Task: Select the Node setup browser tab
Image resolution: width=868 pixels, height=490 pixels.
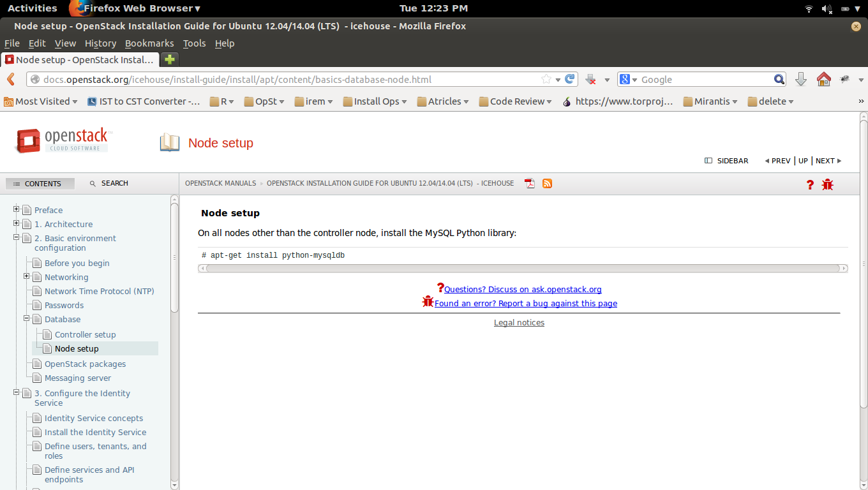Action: click(80, 59)
